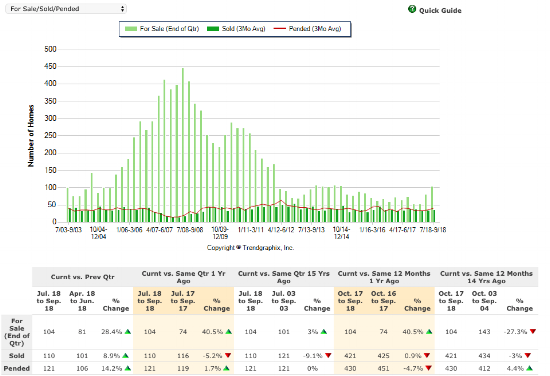Click the 425 Sold value

click(x=383, y=356)
